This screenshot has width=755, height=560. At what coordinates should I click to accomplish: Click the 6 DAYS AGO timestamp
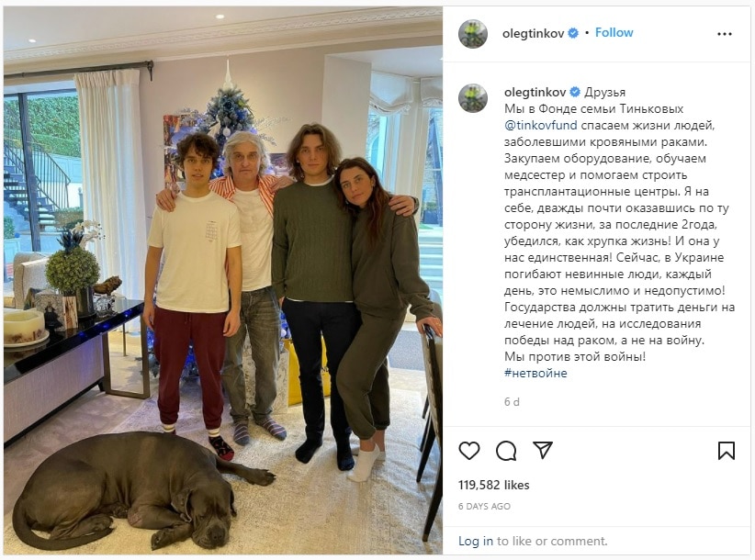pyautogui.click(x=484, y=506)
